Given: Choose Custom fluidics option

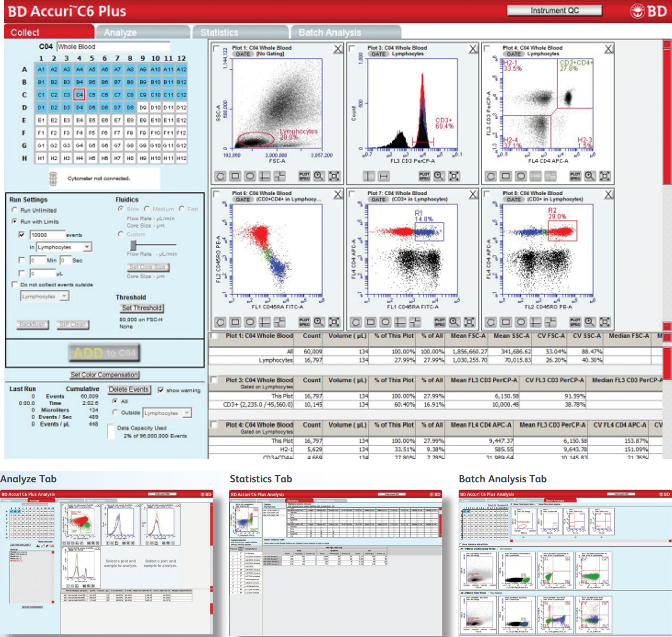Looking at the screenshot, I should click(120, 234).
